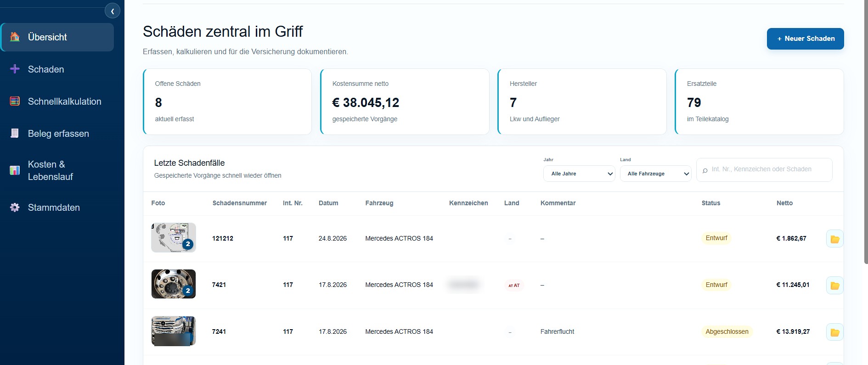Click the search field for Int. Nr., Kennzeichen
The height and width of the screenshot is (365, 868).
tap(764, 170)
